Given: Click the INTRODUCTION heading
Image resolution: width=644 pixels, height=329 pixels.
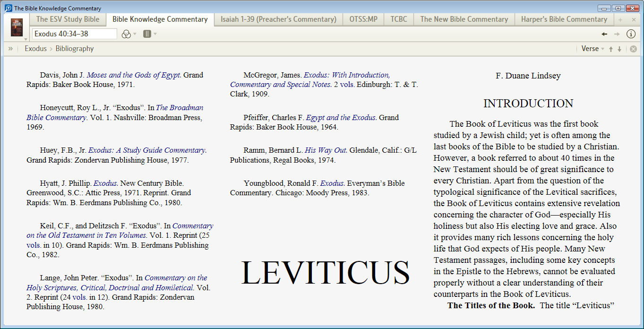Looking at the screenshot, I should click(528, 104).
